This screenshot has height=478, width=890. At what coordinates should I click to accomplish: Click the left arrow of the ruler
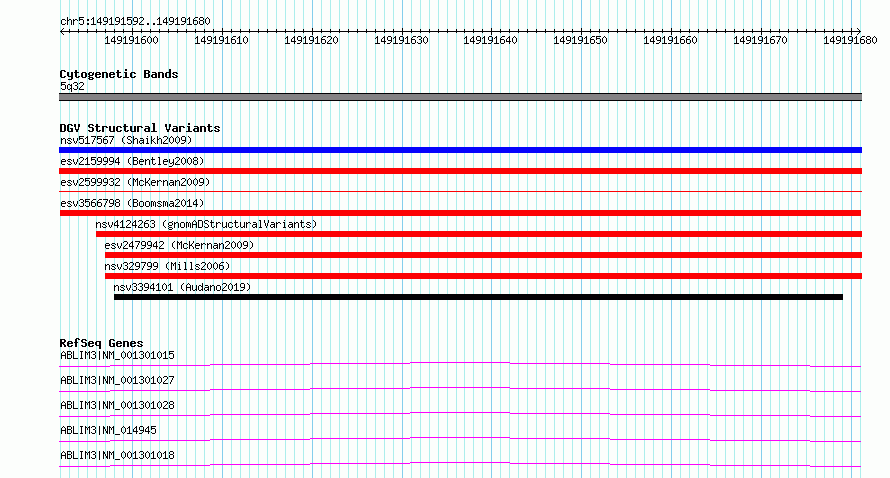[62, 32]
